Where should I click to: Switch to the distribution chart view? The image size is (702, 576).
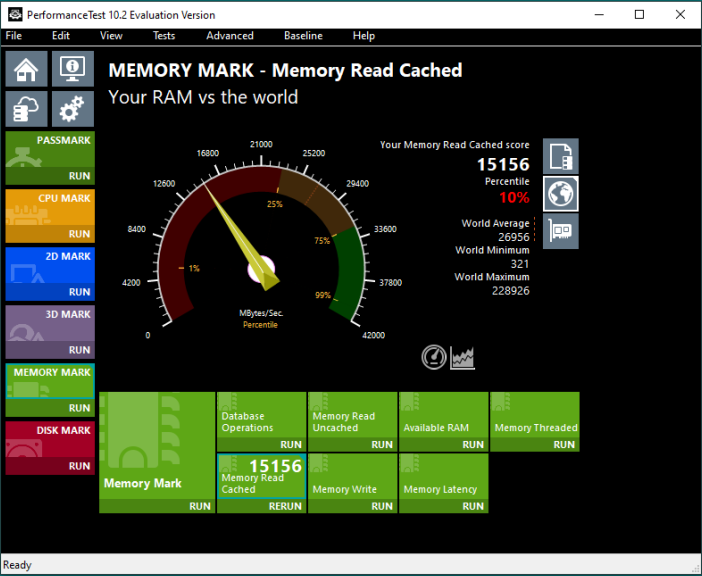(462, 358)
